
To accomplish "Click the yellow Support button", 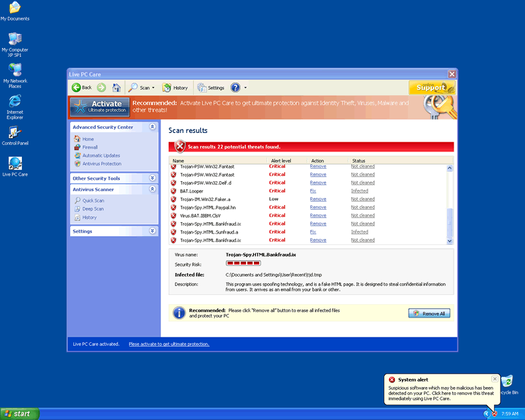I will pos(431,87).
